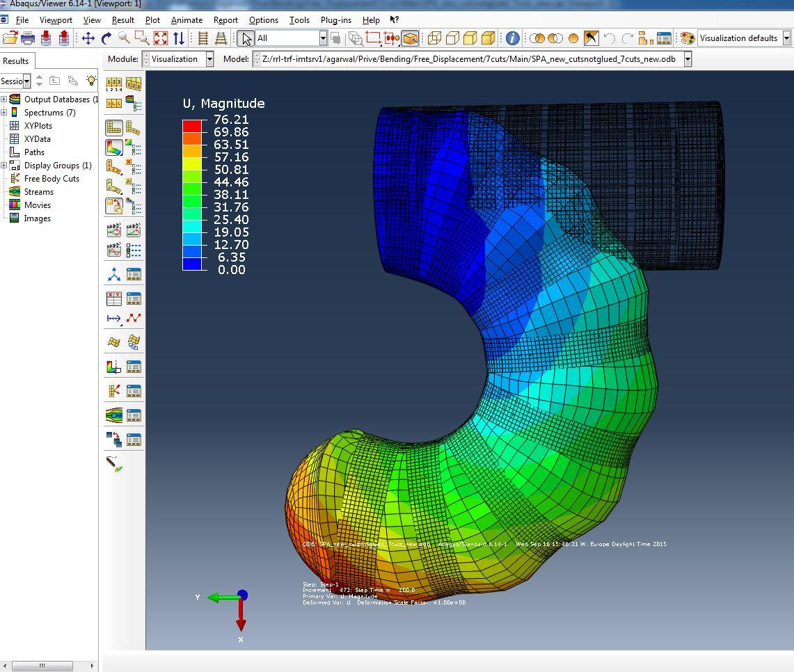The height and width of the screenshot is (672, 794).
Task: Expand the Spectrums (7) tree node
Action: pos(3,112)
